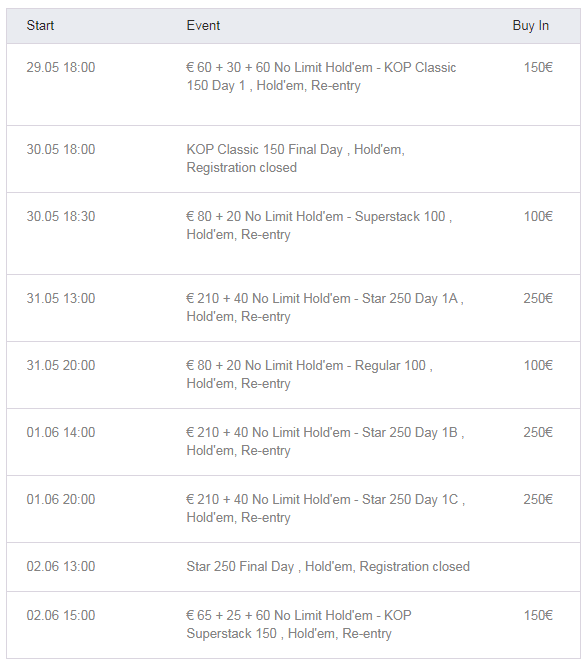The width and height of the screenshot is (587, 666).
Task: Click the 30.05 18:30 start time
Action: pyautogui.click(x=61, y=217)
